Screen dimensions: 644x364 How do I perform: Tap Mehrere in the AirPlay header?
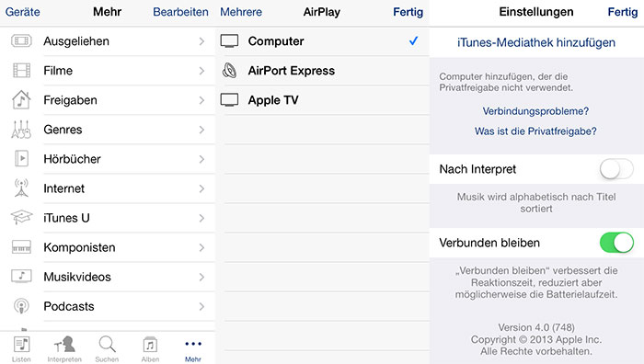coord(241,12)
